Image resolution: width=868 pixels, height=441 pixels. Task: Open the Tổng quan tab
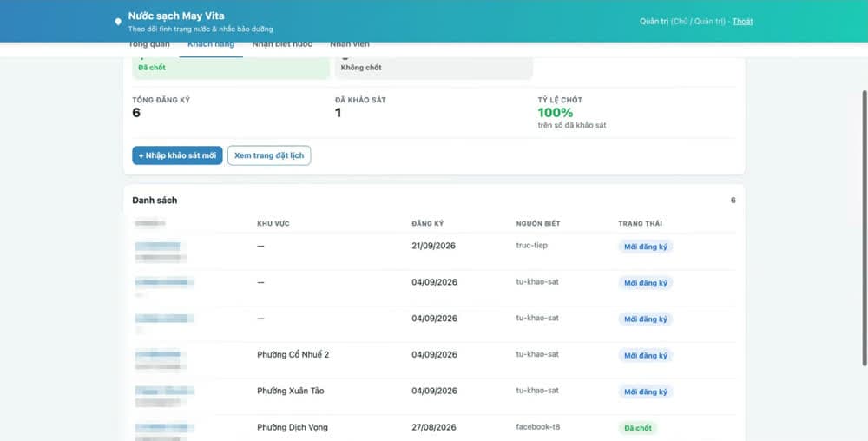tap(149, 45)
